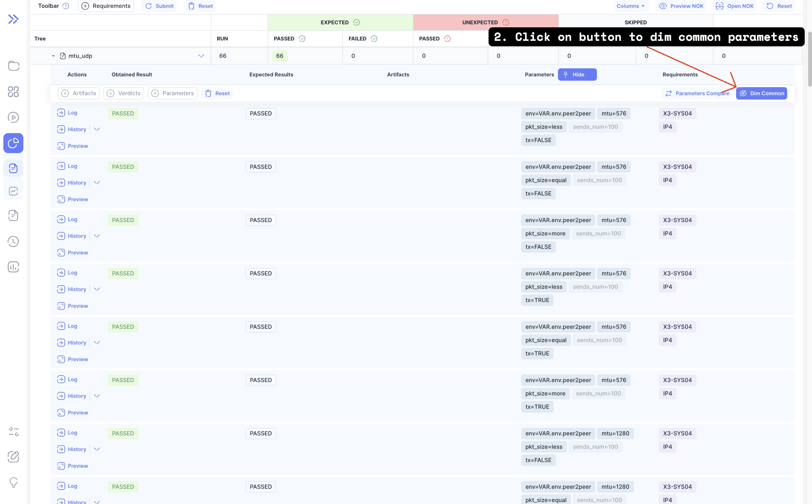
Task: Click the pencil edit icon in sidebar
Action: click(x=13, y=457)
